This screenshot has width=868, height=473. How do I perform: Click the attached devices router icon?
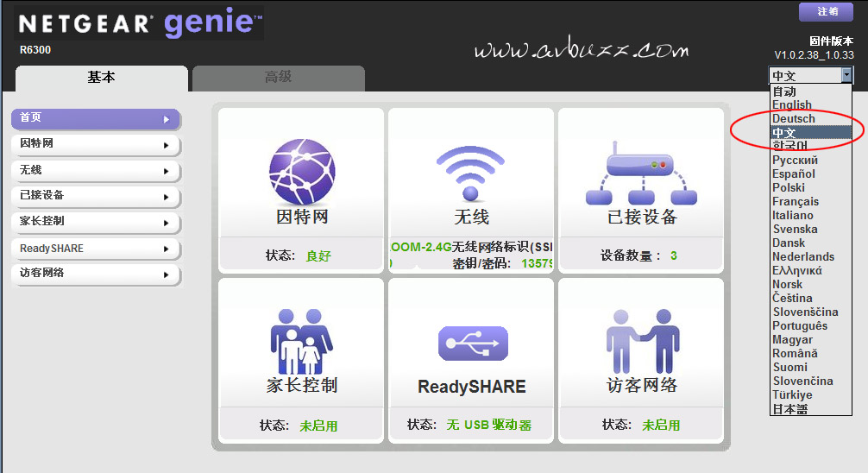[x=641, y=175]
